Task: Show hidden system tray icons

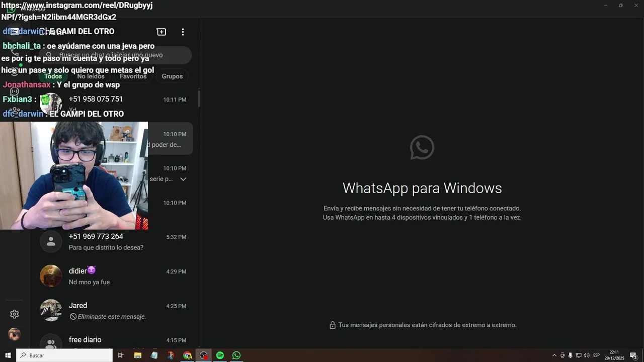Action: (554, 355)
